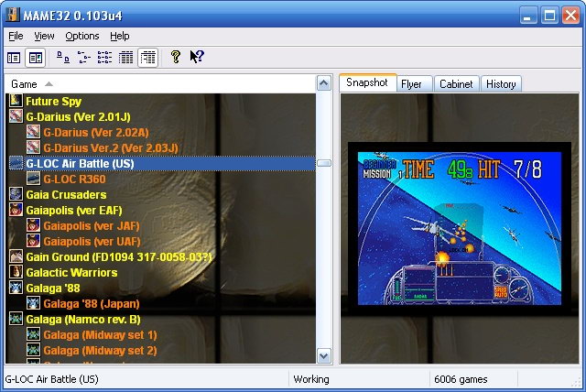Image resolution: width=586 pixels, height=392 pixels.
Task: Switch to large icons view
Action: [63, 58]
